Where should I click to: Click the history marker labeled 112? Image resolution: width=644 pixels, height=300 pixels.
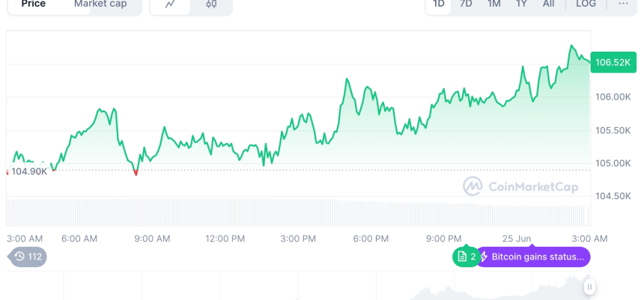(28, 257)
